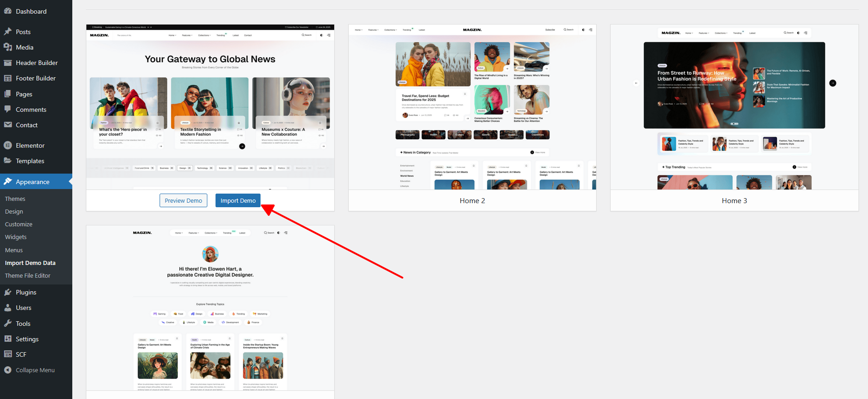The height and width of the screenshot is (399, 868).
Task: Click the Posts pushpin icon
Action: (x=8, y=32)
